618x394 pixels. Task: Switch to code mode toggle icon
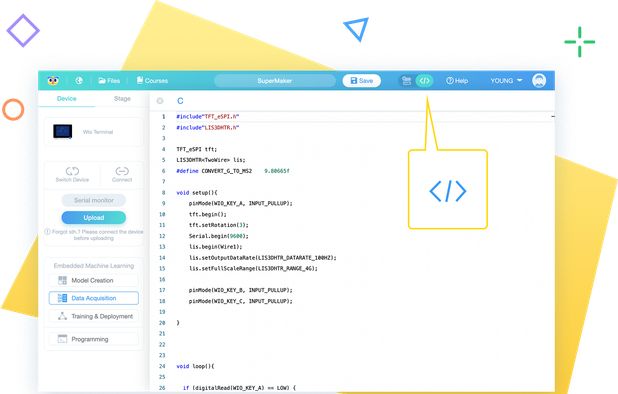tap(424, 81)
